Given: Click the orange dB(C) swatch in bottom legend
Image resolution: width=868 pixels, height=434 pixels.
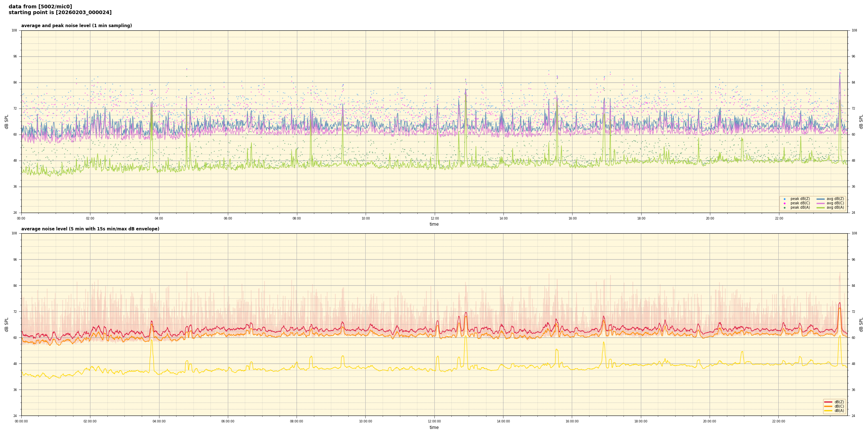Looking at the screenshot, I should tap(828, 406).
